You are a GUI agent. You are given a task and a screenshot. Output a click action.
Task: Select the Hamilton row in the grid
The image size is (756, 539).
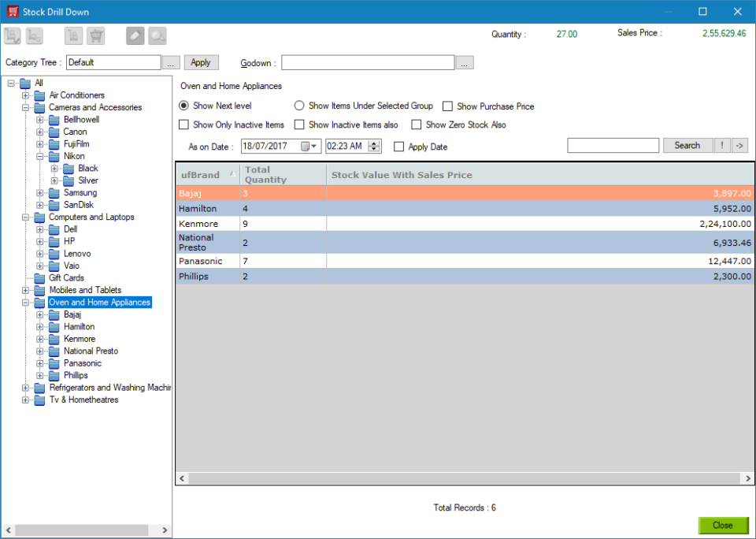(465, 209)
